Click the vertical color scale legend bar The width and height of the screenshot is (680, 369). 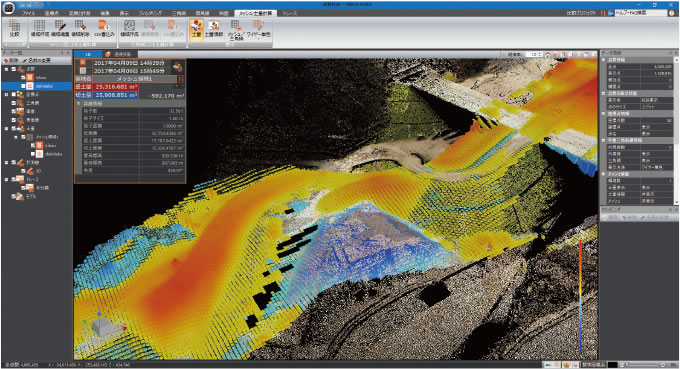click(580, 297)
